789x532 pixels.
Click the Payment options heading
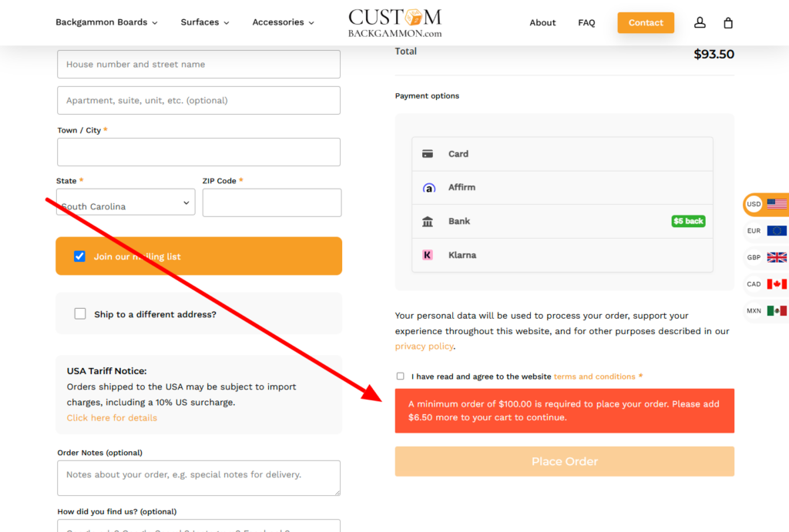pos(427,95)
